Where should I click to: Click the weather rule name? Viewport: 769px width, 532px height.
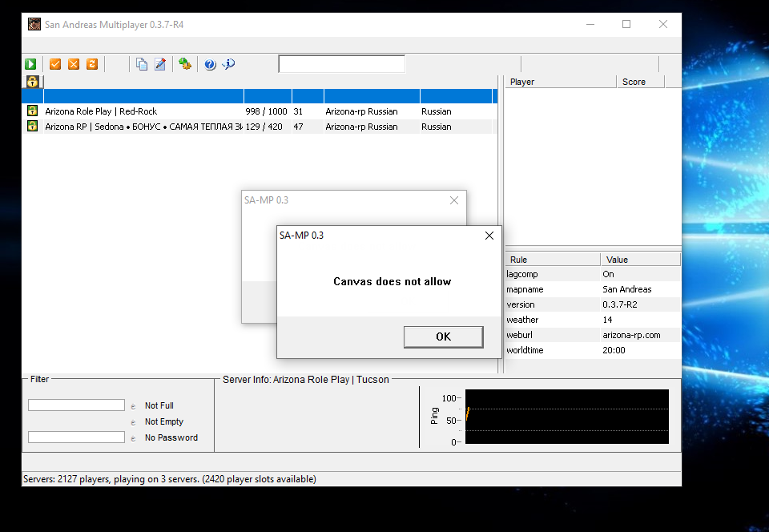click(522, 320)
